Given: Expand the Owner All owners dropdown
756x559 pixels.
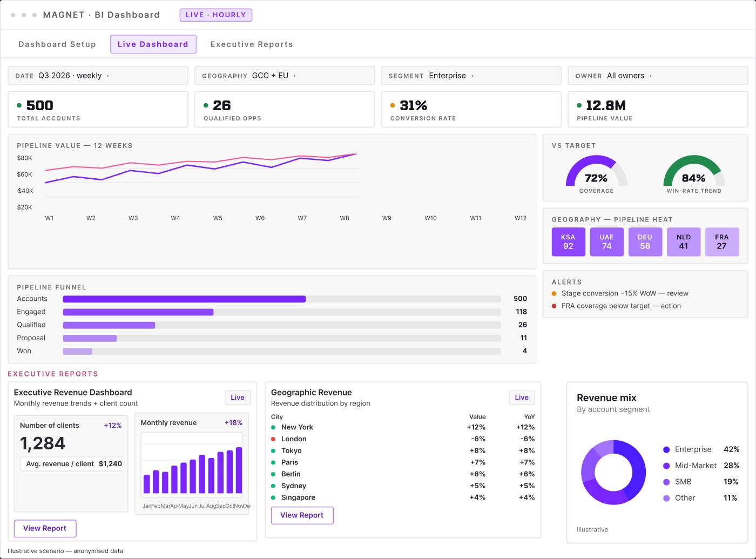Looking at the screenshot, I should tap(658, 76).
